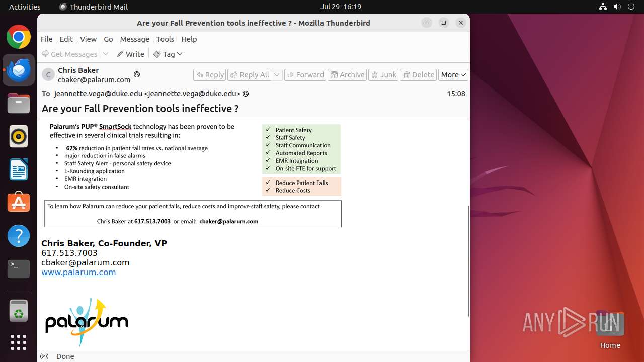
Task: Archive this message
Action: tap(347, 75)
